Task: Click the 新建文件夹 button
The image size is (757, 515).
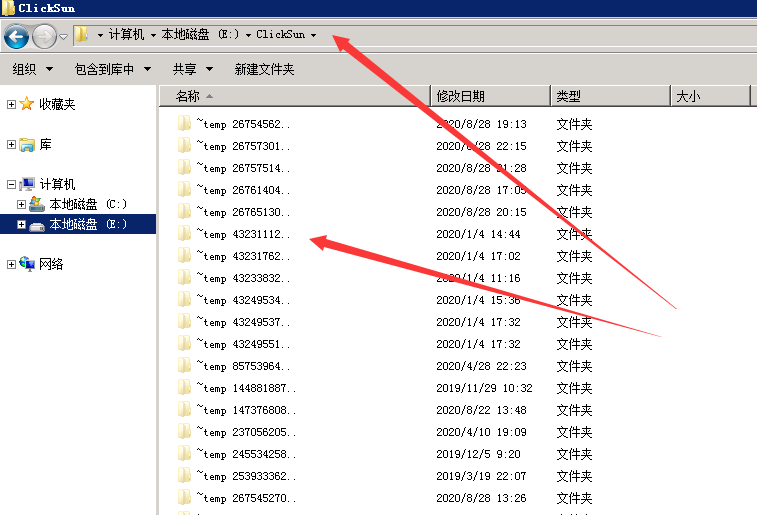Action: pyautogui.click(x=264, y=69)
